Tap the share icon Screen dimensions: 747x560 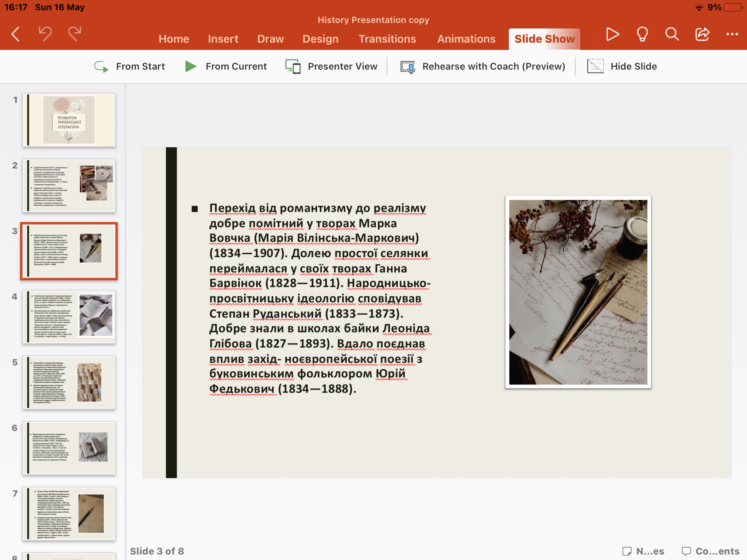tap(702, 34)
